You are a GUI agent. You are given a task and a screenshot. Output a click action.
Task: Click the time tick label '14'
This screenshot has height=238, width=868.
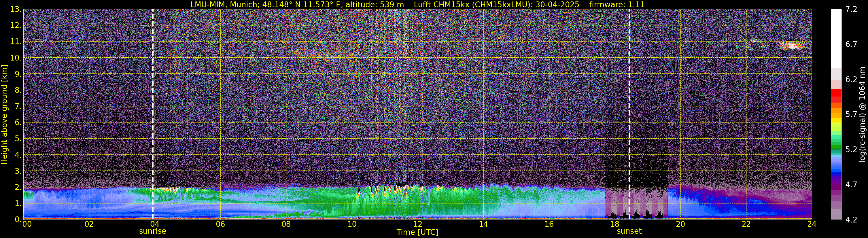(483, 224)
